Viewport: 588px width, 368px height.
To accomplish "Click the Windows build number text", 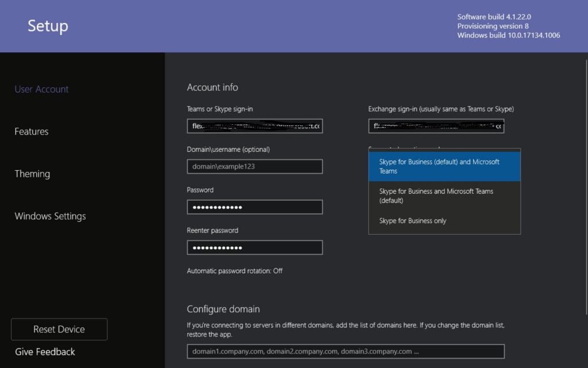I will (508, 35).
